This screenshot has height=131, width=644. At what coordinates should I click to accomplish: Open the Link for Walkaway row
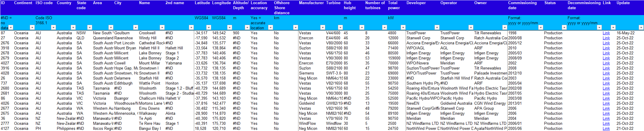[606, 114]
